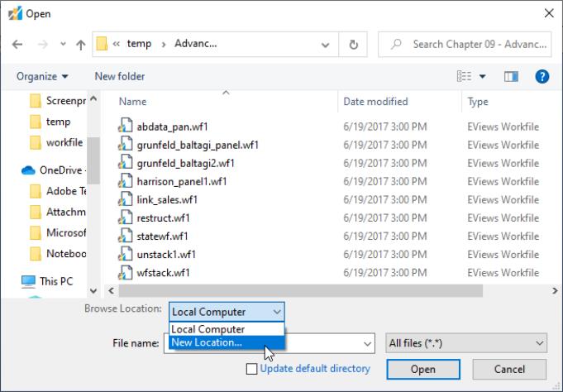The width and height of the screenshot is (563, 392).
Task: Toggle the preview pane icon
Action: tap(511, 77)
